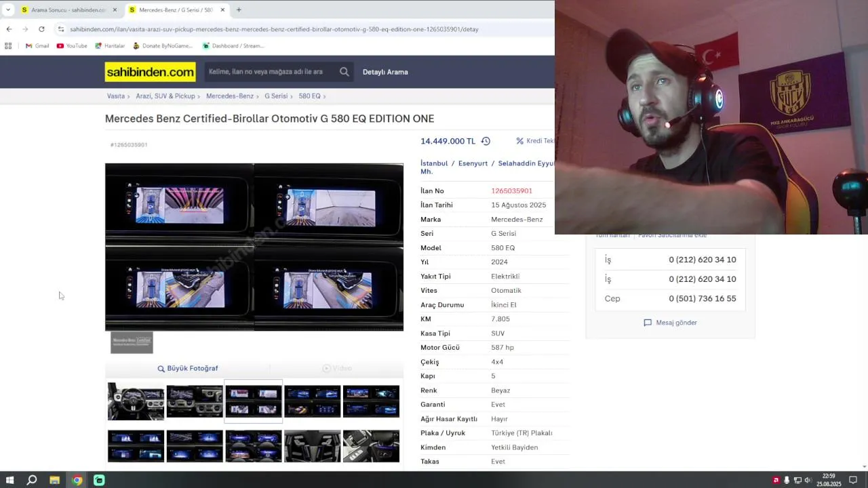
Task: Select fifth thumbnail in first row
Action: coord(371,401)
